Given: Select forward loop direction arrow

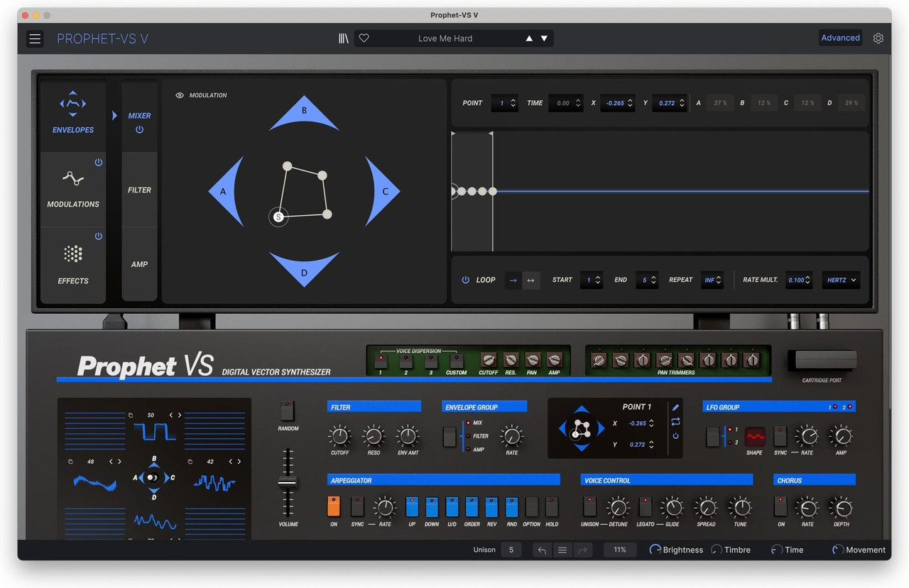Looking at the screenshot, I should (513, 280).
